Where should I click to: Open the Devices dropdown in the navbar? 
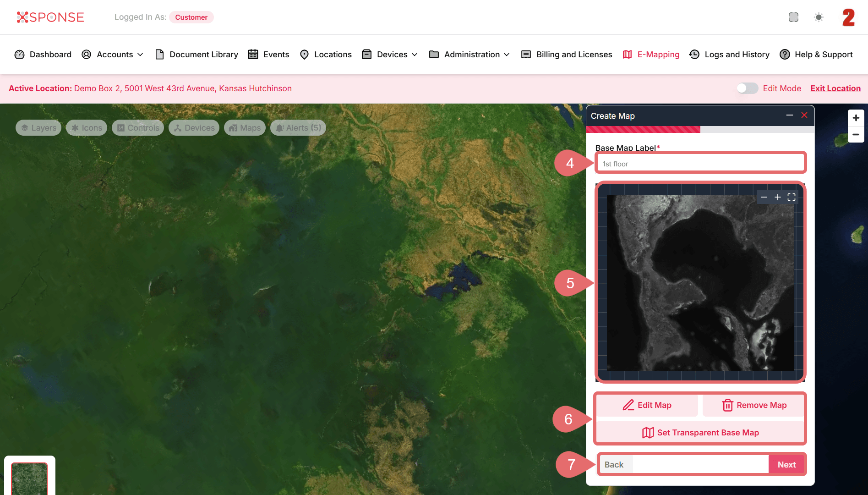390,55
